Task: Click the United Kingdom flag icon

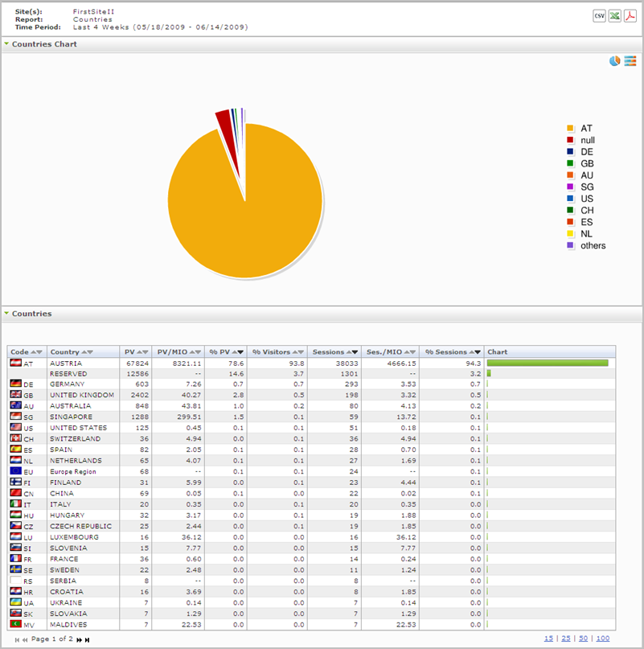Action: point(16,394)
